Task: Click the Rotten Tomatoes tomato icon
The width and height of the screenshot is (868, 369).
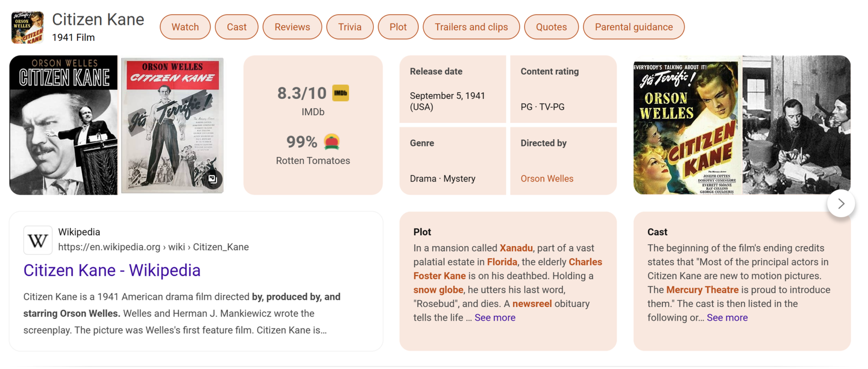Action: (x=331, y=142)
